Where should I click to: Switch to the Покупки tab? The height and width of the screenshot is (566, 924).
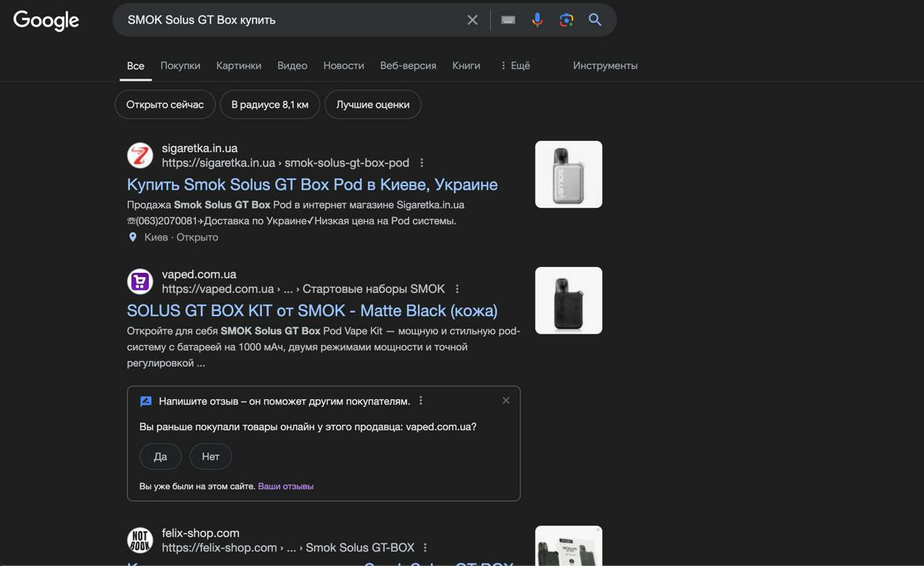point(180,66)
